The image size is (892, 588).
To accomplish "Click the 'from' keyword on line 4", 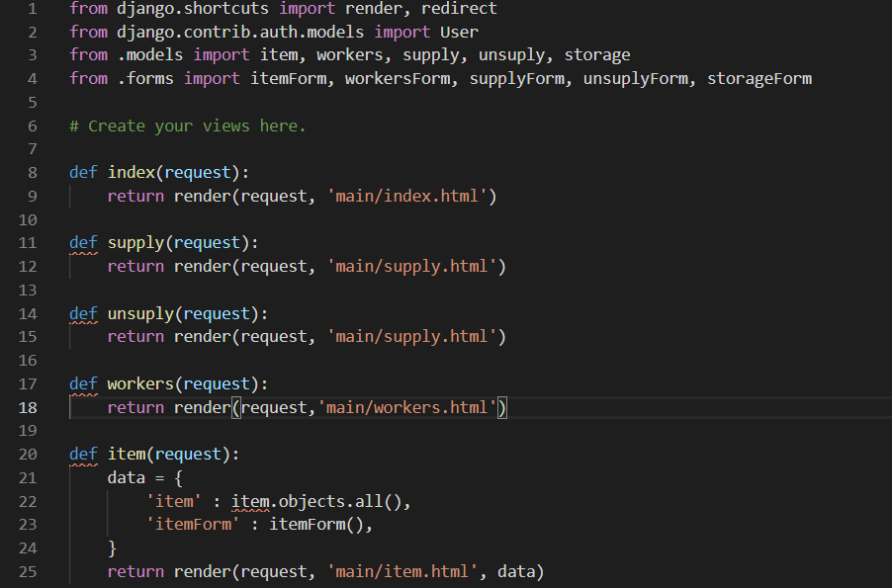I will click(x=88, y=78).
